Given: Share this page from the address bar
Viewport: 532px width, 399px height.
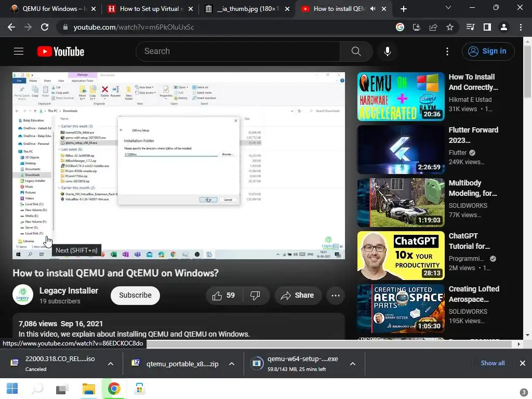Looking at the screenshot, I should click(433, 27).
